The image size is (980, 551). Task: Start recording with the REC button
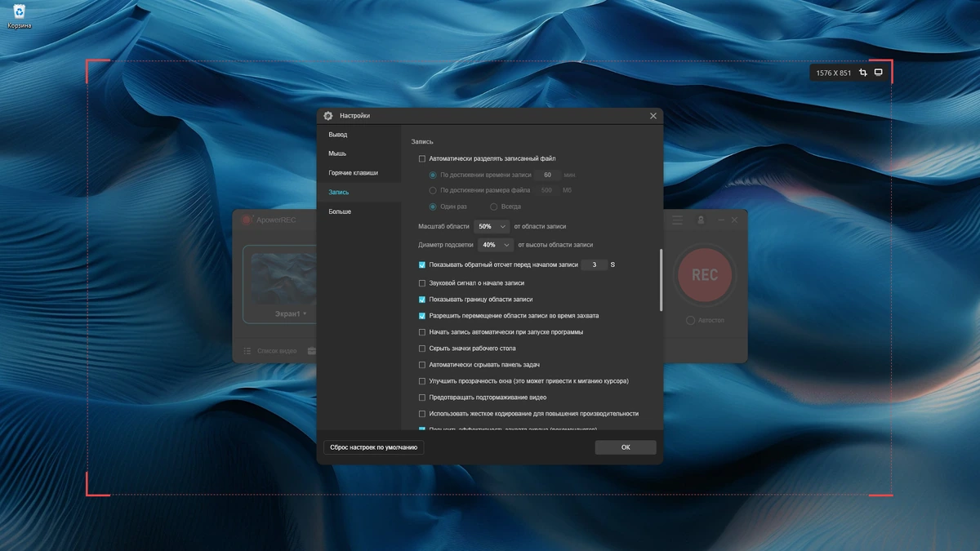pos(705,275)
